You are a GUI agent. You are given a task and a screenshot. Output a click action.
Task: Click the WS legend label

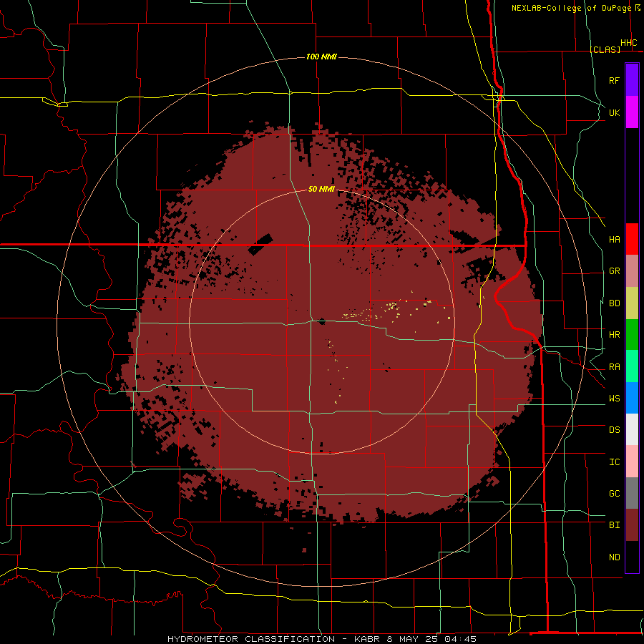click(x=614, y=399)
